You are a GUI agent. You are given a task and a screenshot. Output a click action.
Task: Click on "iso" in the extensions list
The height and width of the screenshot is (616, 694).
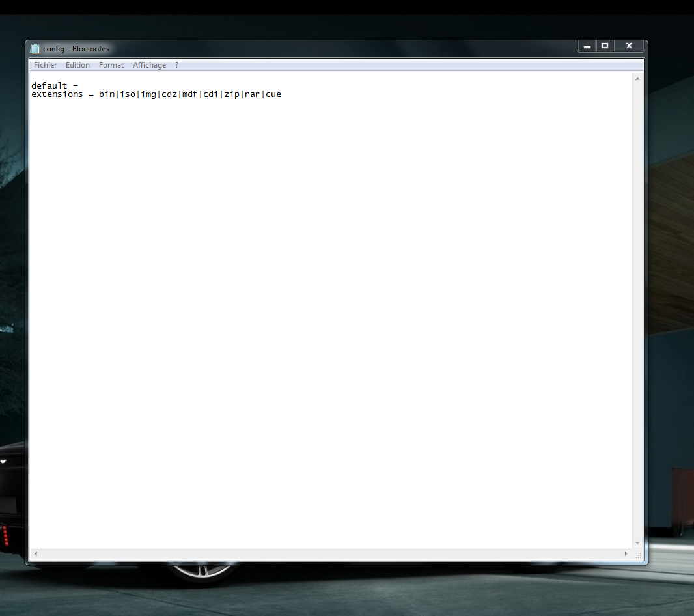click(x=128, y=94)
